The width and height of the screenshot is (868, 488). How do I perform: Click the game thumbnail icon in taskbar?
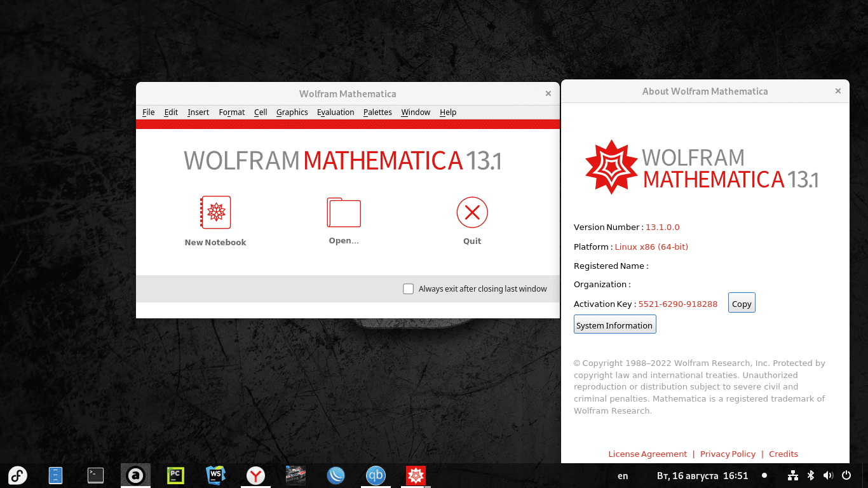(295, 475)
